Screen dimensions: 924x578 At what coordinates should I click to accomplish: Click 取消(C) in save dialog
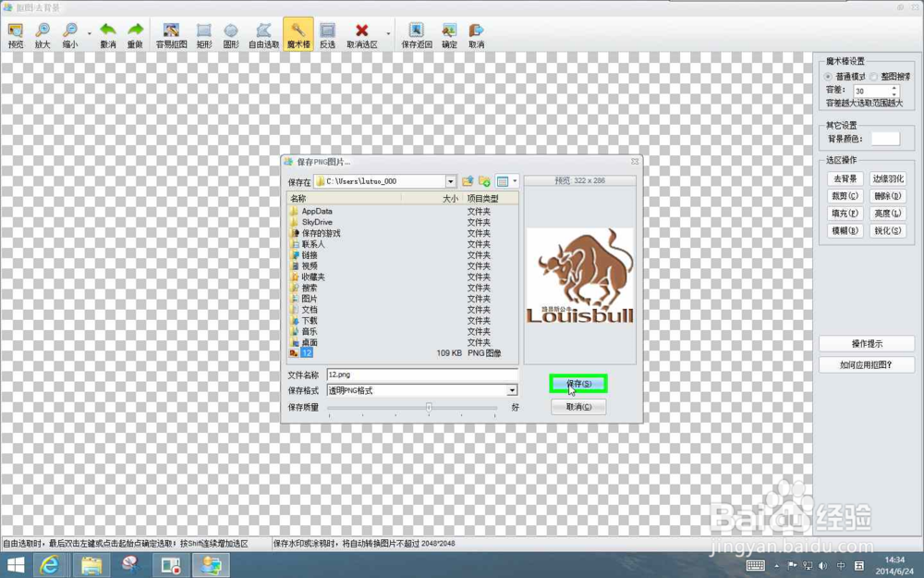tap(578, 407)
